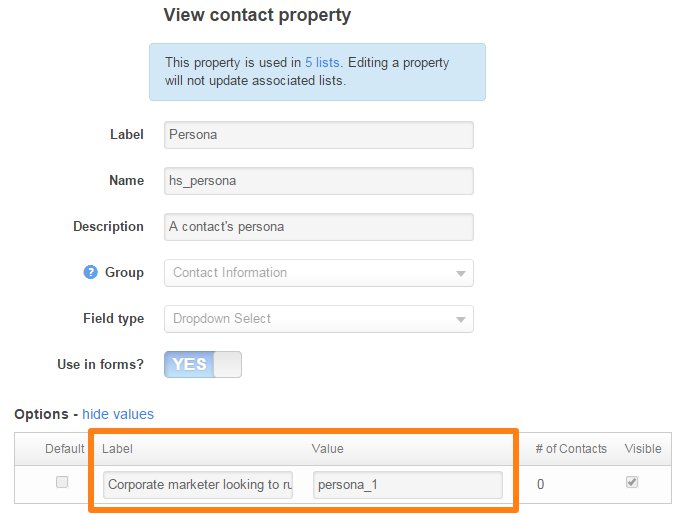Click the persona_1 value field
The width and height of the screenshot is (689, 515).
(x=407, y=485)
